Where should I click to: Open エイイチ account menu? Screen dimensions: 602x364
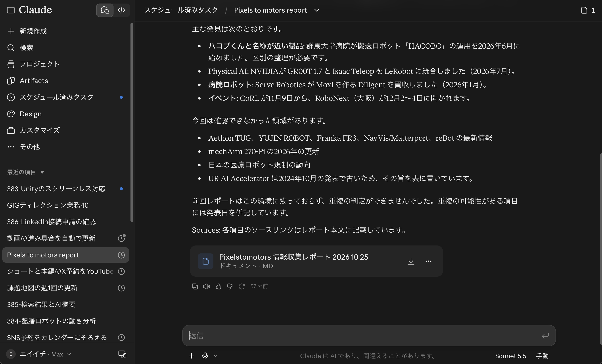39,354
